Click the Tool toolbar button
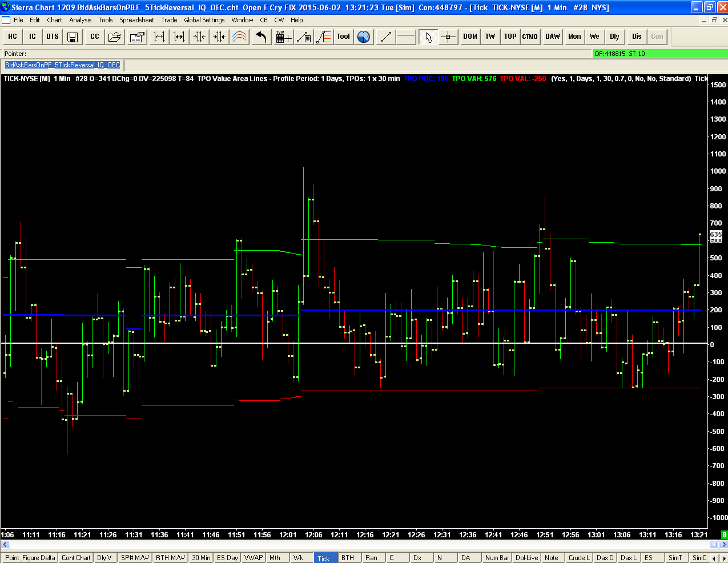 (x=343, y=37)
